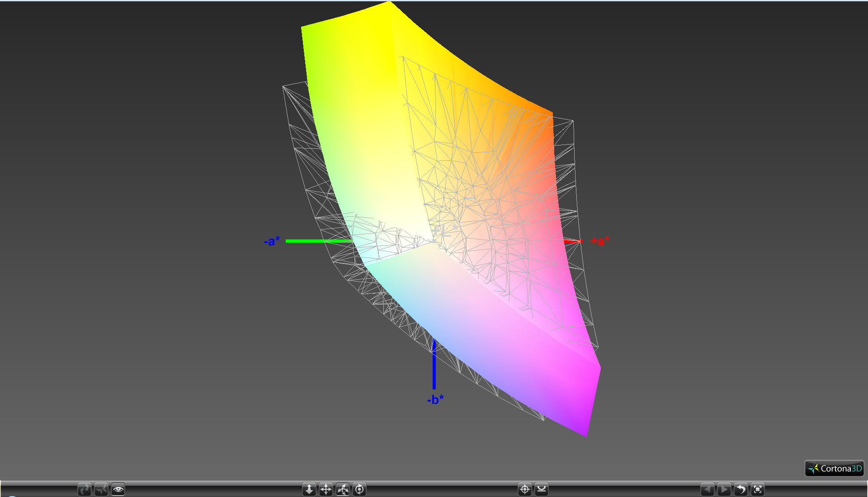Click the -a* axis label
The width and height of the screenshot is (868, 497).
(272, 241)
